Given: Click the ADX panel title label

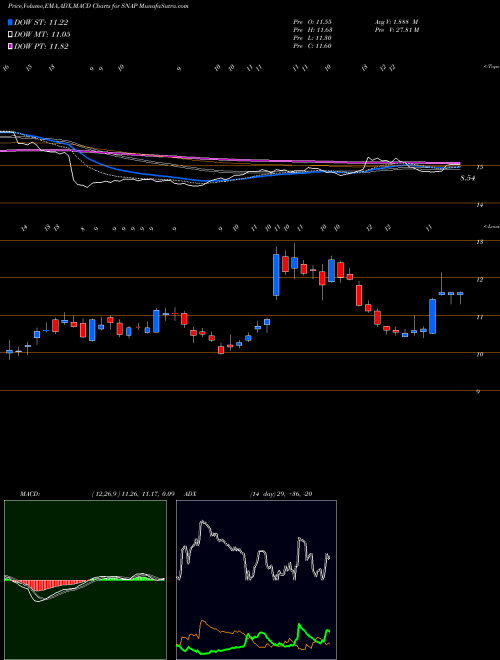Looking at the screenshot, I should 191,494.
